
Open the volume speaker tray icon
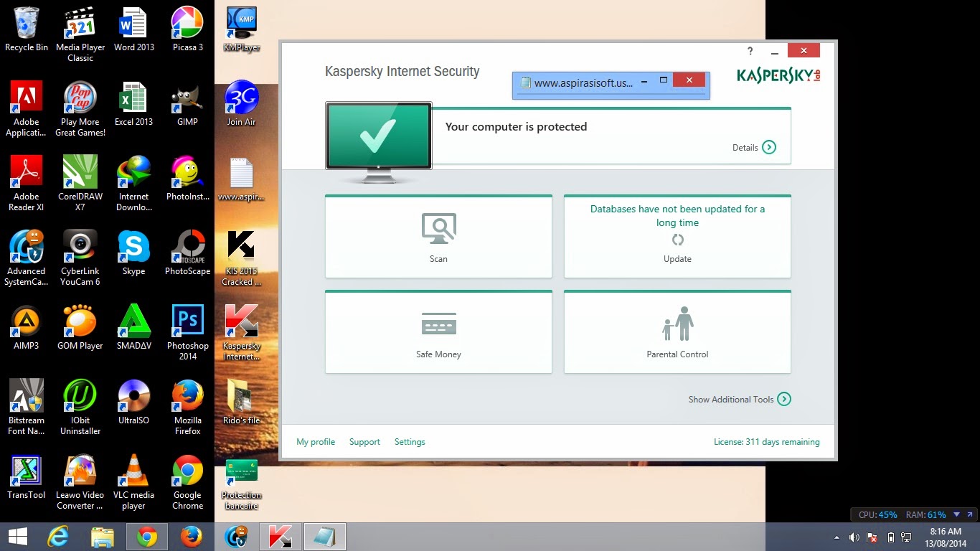point(854,537)
